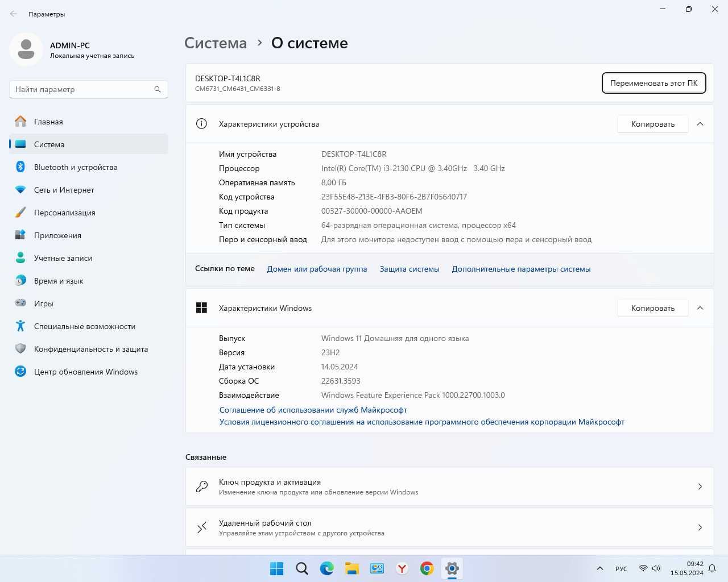Click the Найти параметр search field
The height and width of the screenshot is (582, 728).
89,89
